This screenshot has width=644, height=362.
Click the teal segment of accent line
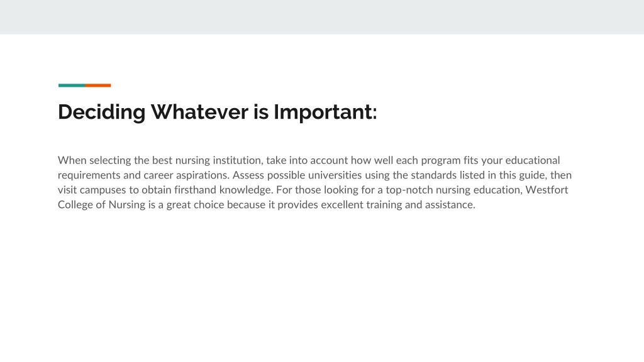pos(72,85)
